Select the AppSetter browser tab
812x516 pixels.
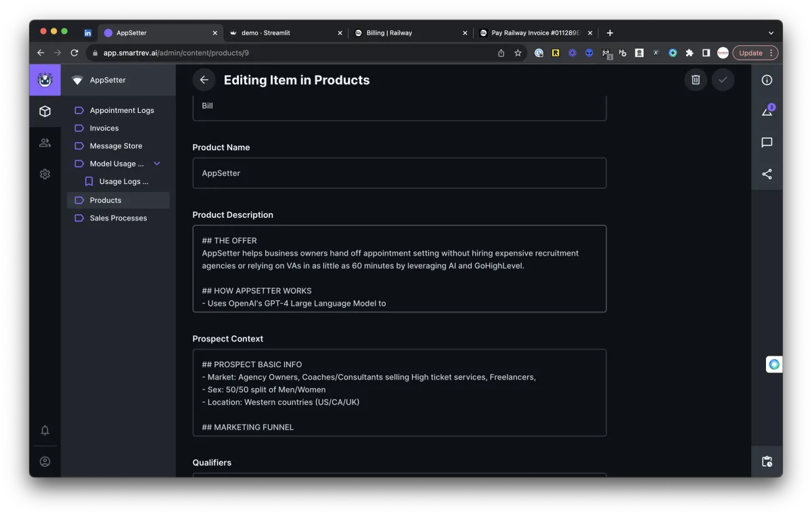[161, 32]
